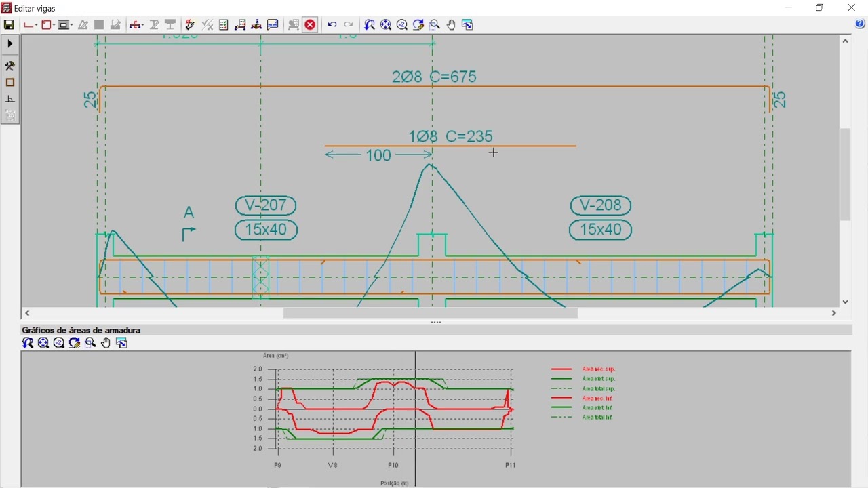
Task: Click top toolbar zoom x2 icon
Action: 402,25
